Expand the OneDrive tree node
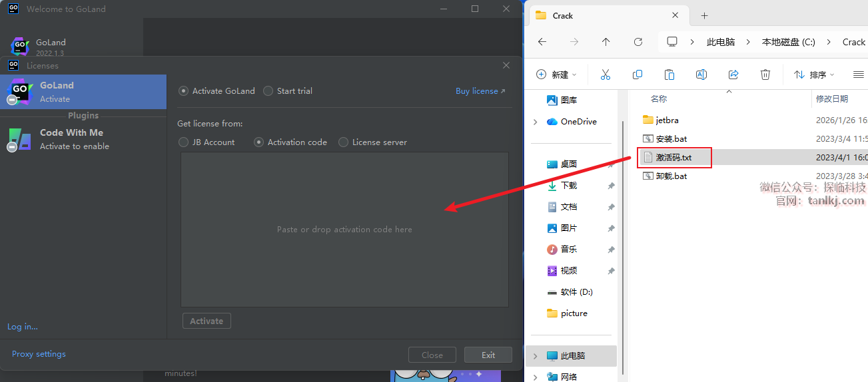Viewport: 868px width, 382px height. tap(536, 122)
